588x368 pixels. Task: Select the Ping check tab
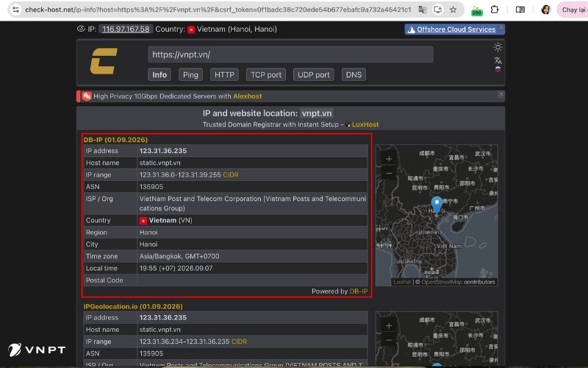[190, 75]
